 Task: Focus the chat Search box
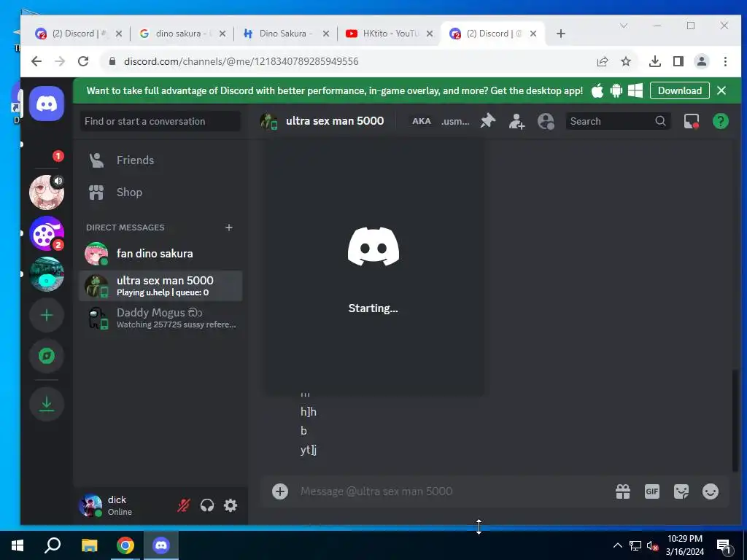pos(618,122)
